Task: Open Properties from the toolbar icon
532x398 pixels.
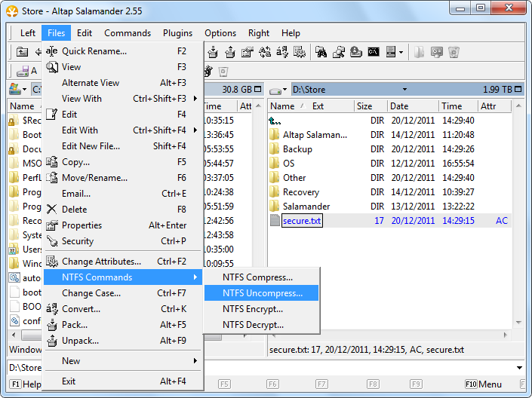Action: [248, 52]
